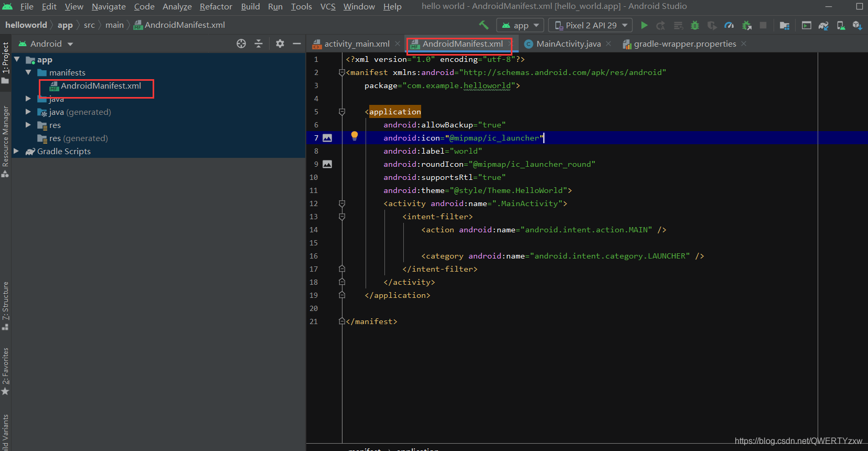868x451 pixels.
Task: Toggle the Resource Manager tool window
Action: (5, 142)
